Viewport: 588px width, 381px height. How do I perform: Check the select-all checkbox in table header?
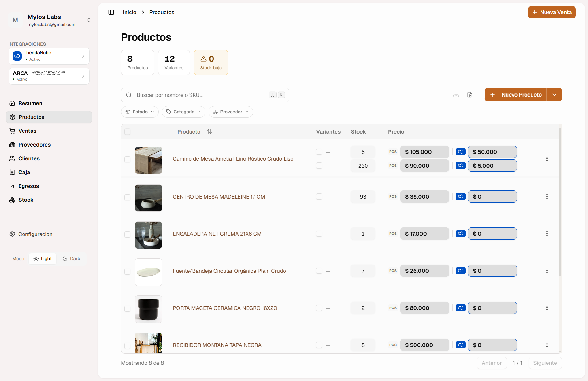127,132
